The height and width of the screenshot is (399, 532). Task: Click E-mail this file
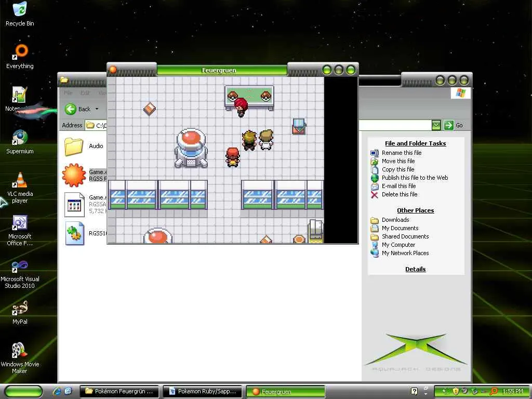click(398, 186)
